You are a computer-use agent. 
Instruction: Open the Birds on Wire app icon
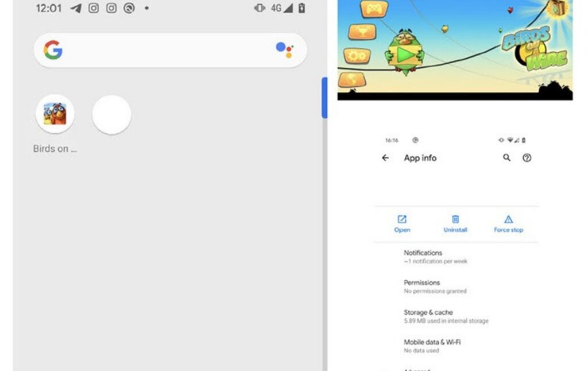click(55, 114)
